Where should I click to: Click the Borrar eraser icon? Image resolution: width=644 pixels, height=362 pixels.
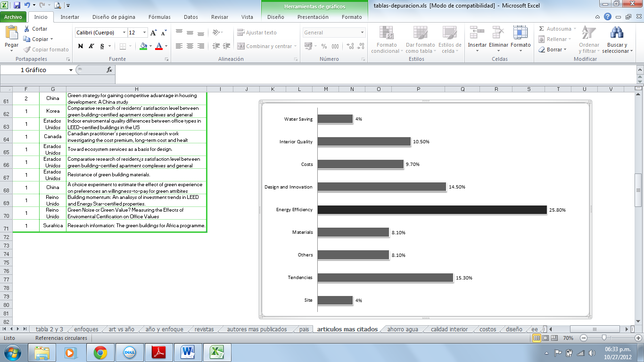coord(542,49)
